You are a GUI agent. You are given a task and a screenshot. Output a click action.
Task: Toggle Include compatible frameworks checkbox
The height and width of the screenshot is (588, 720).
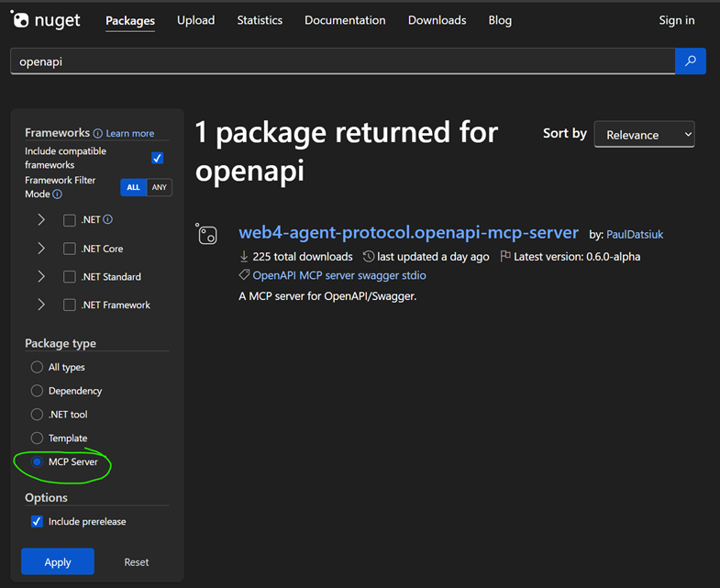coord(157,158)
